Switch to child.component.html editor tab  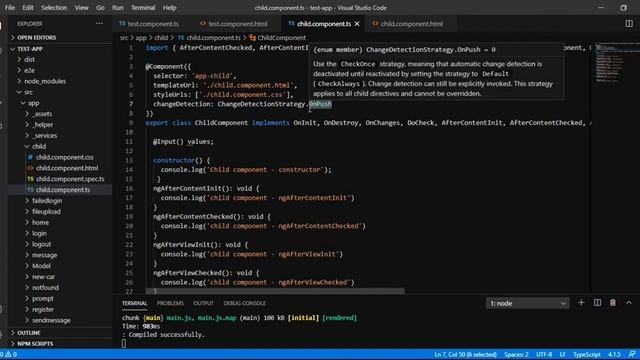411,24
